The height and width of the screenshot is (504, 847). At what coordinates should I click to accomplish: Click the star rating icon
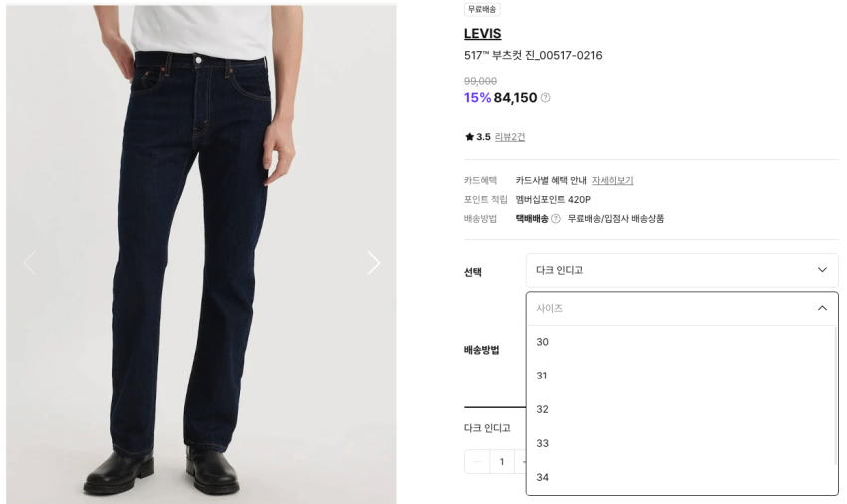[469, 137]
